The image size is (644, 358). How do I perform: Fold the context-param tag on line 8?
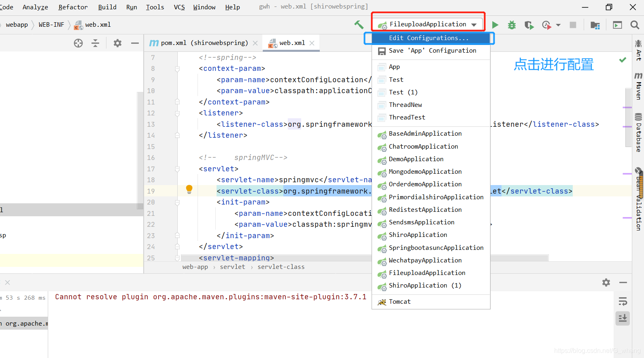177,69
